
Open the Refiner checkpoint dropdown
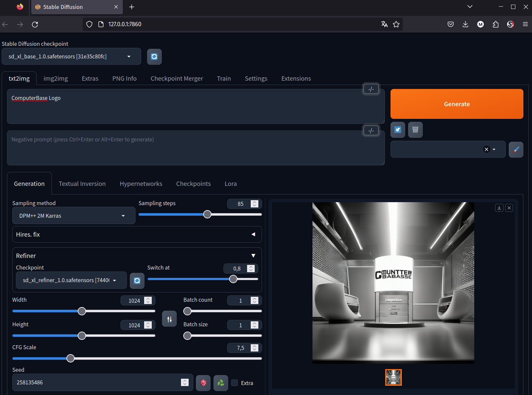(71, 280)
